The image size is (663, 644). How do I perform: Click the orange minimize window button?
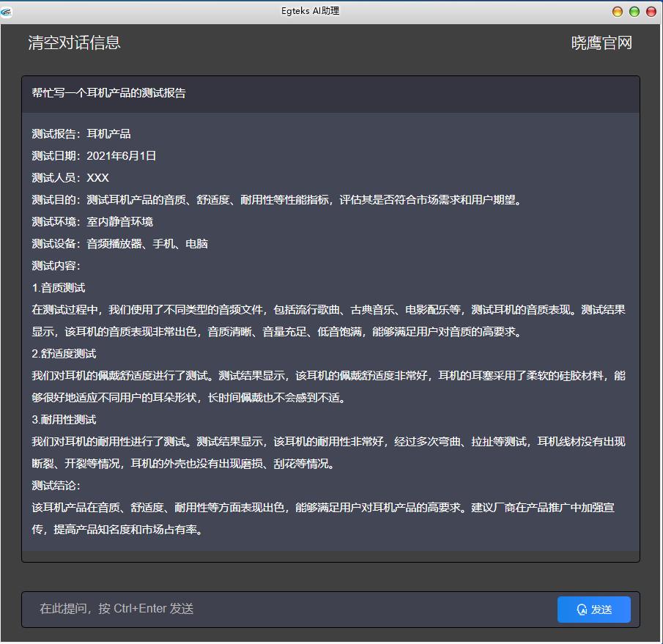[x=618, y=12]
